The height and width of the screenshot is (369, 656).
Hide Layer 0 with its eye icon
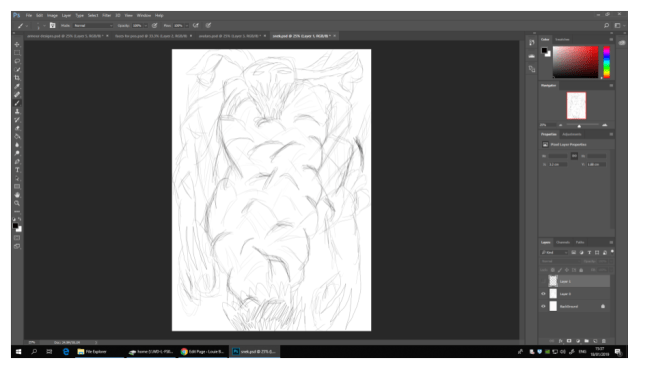point(543,294)
